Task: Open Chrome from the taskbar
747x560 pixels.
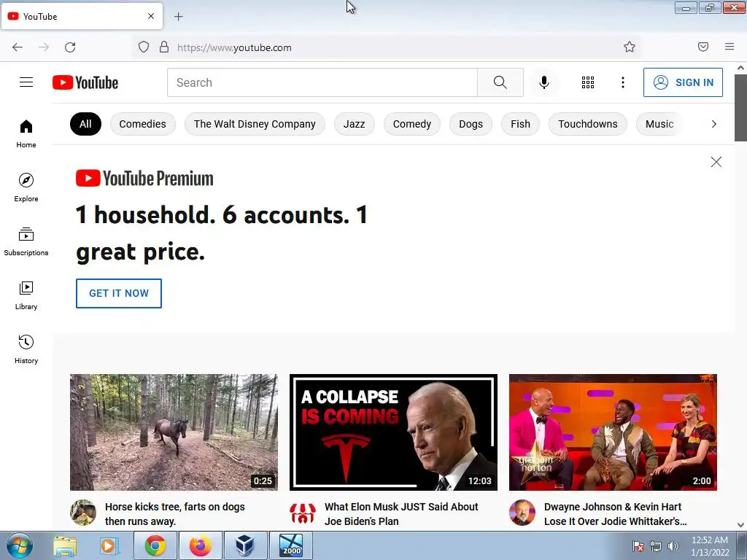Action: tap(155, 545)
